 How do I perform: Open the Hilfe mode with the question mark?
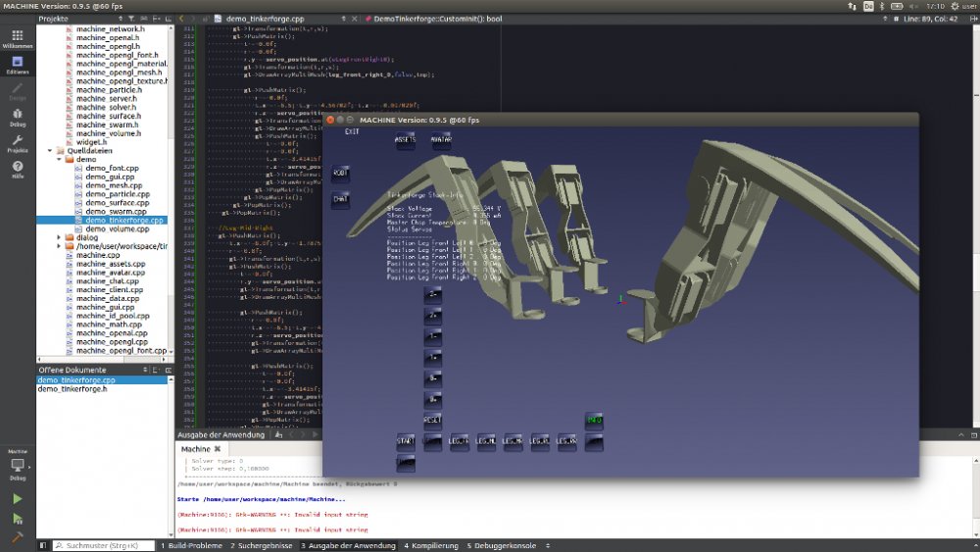(x=18, y=170)
